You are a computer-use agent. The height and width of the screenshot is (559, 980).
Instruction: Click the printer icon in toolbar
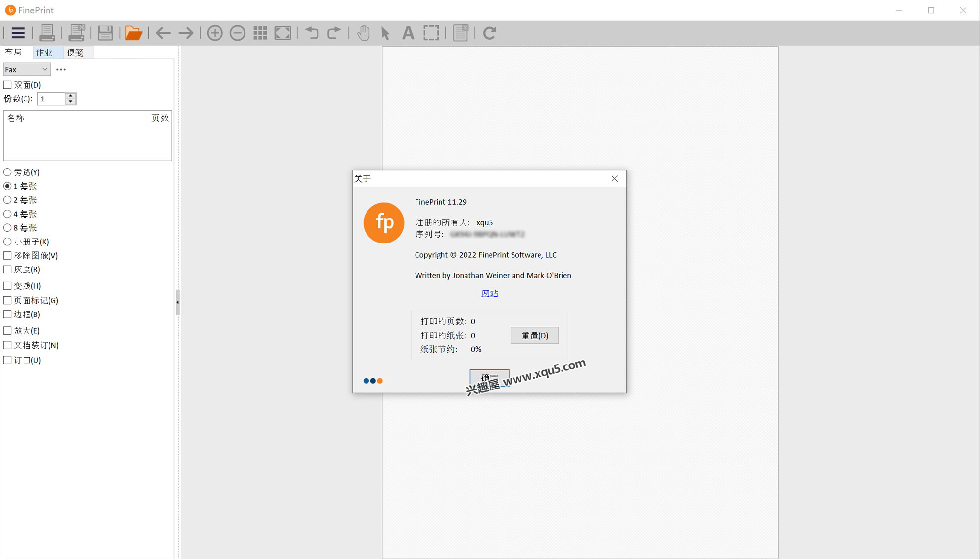[x=47, y=33]
